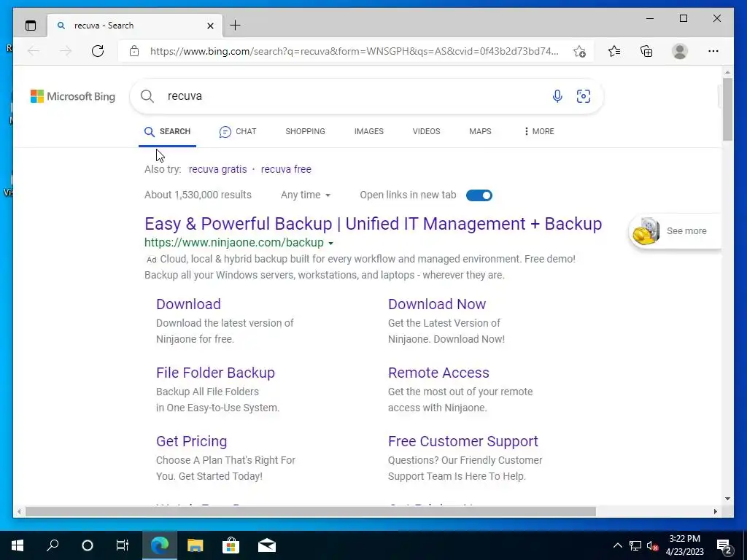Open Collections panel
Image resolution: width=747 pixels, height=560 pixels.
click(x=646, y=51)
